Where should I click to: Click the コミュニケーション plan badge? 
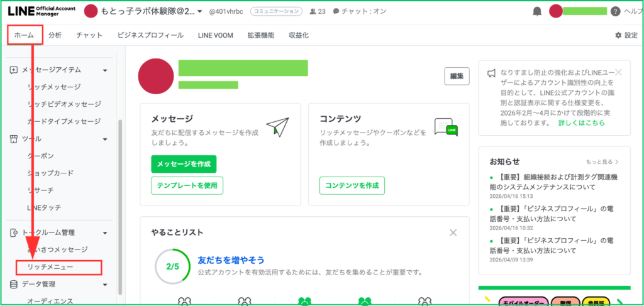[276, 11]
